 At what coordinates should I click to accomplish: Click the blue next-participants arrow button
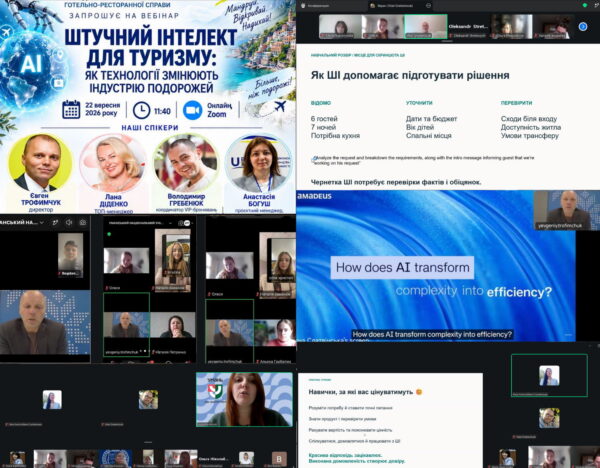click(x=583, y=26)
